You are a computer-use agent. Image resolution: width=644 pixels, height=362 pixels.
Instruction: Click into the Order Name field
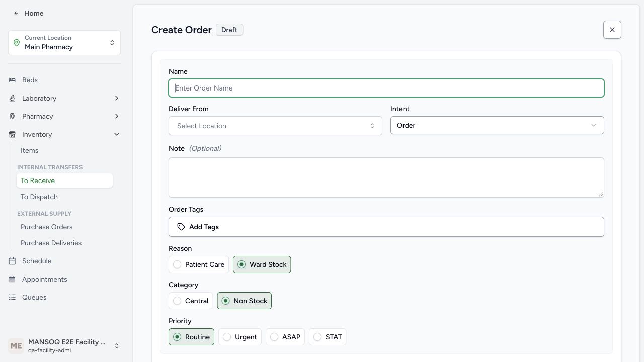pos(386,88)
